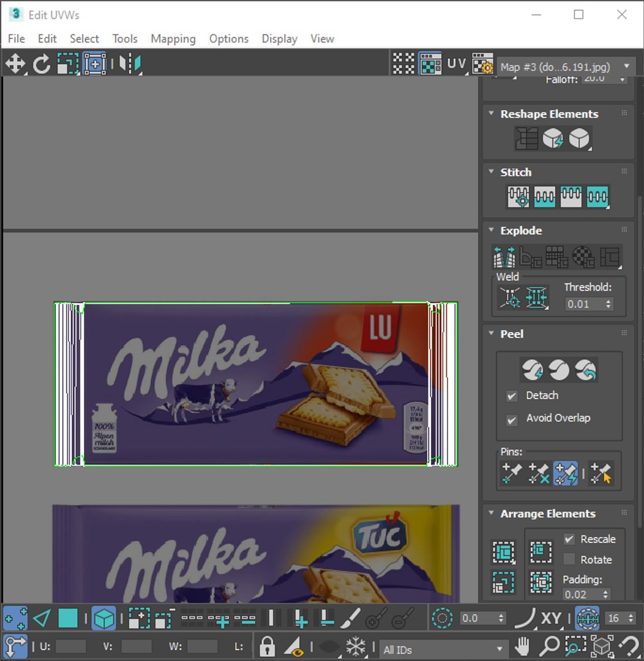The image size is (644, 661).
Task: Adjust the Padding spinner arrows
Action: tap(606, 594)
